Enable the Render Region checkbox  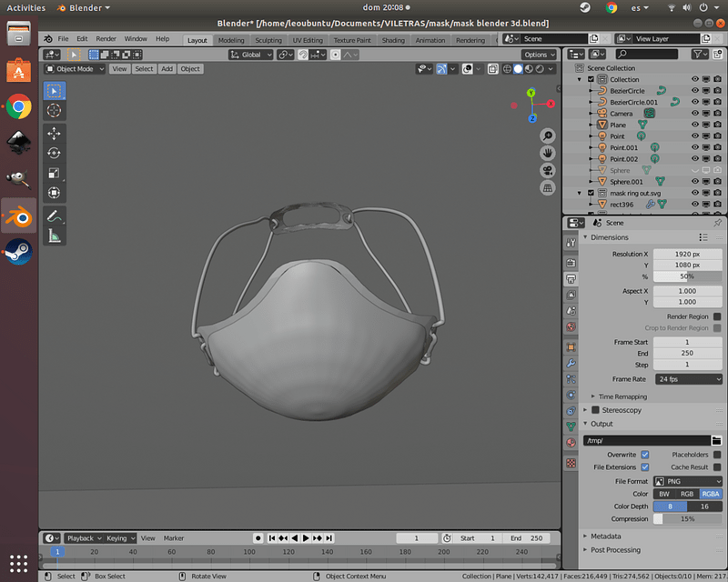[717, 316]
